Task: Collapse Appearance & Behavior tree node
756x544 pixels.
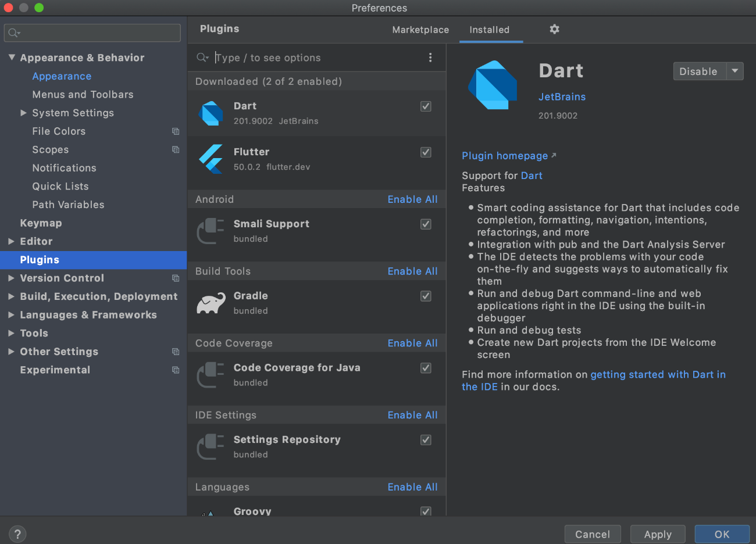Action: click(x=12, y=58)
